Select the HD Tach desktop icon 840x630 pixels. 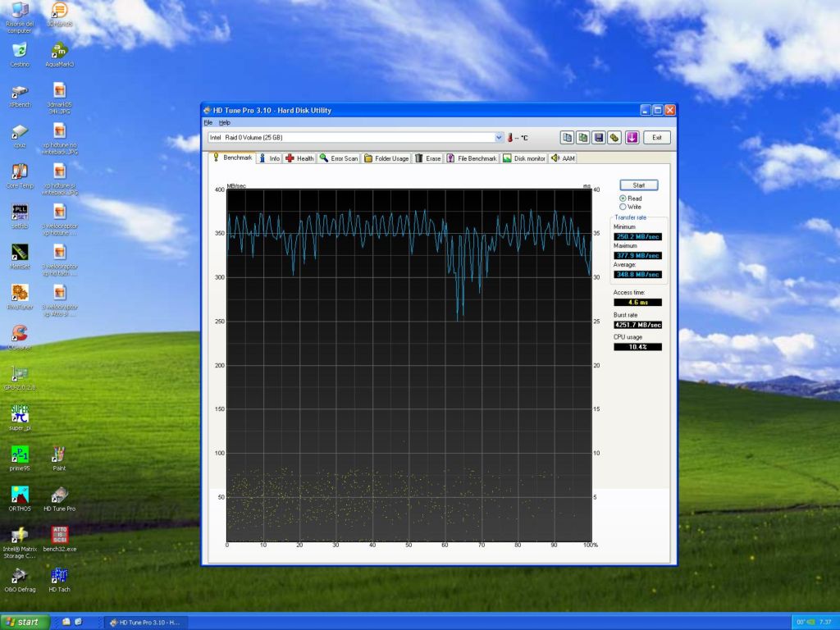tap(59, 580)
